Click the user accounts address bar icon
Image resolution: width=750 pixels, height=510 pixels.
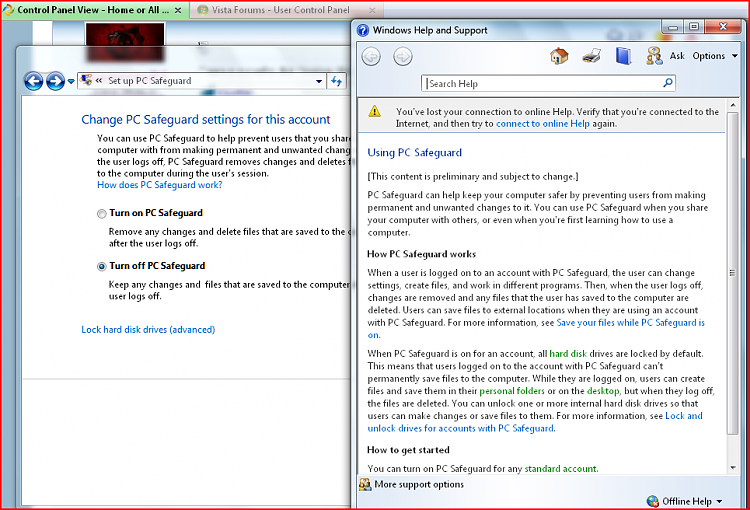coord(86,80)
